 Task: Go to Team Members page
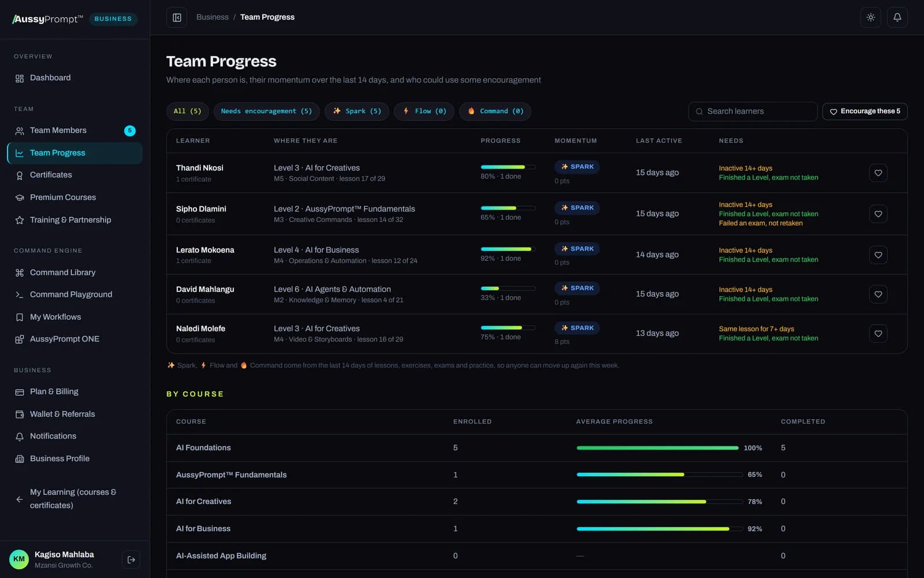click(74, 131)
